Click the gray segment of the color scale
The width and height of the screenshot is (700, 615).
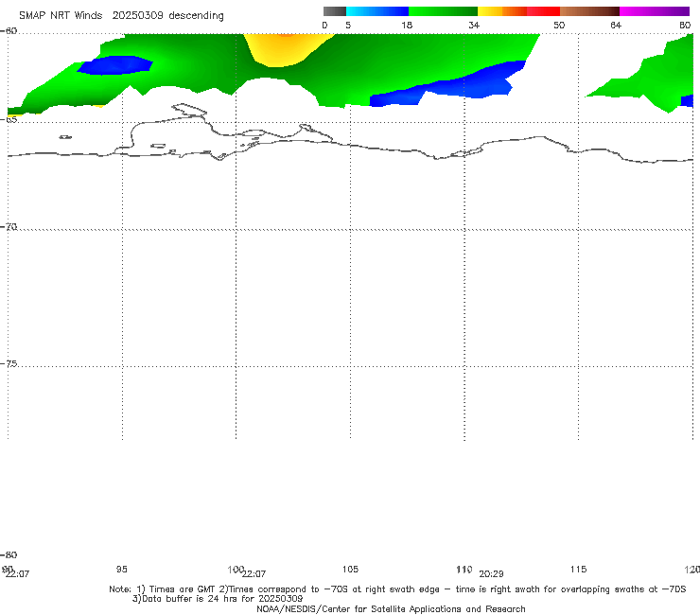(x=334, y=11)
